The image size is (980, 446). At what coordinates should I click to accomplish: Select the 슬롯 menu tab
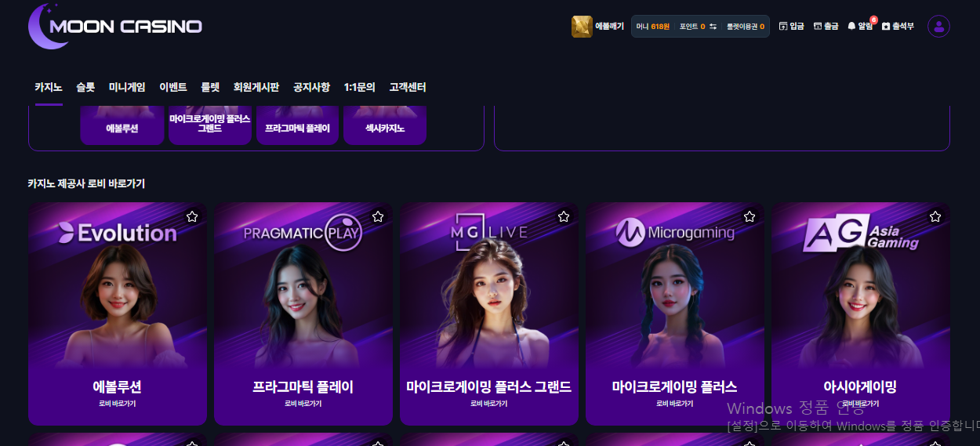85,87
